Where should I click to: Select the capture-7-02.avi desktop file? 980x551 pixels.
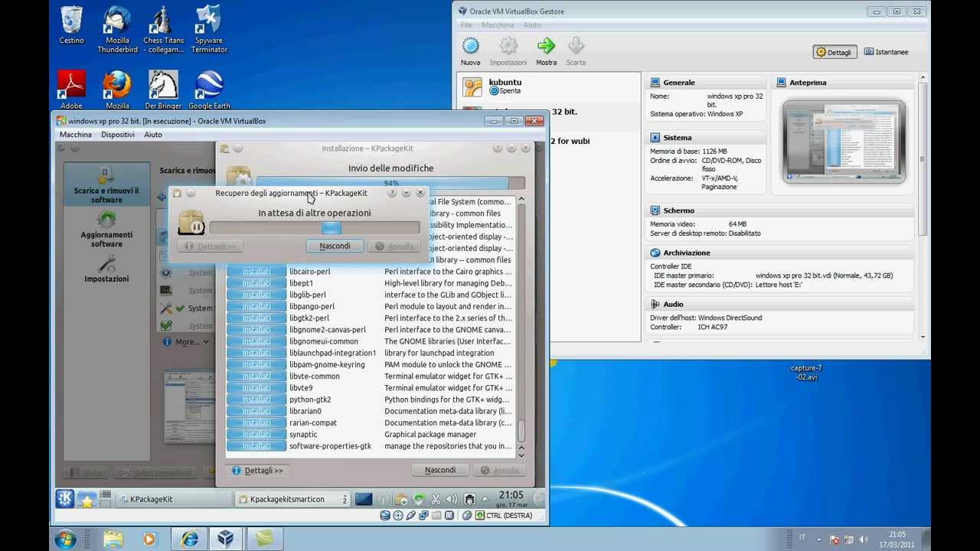point(806,372)
